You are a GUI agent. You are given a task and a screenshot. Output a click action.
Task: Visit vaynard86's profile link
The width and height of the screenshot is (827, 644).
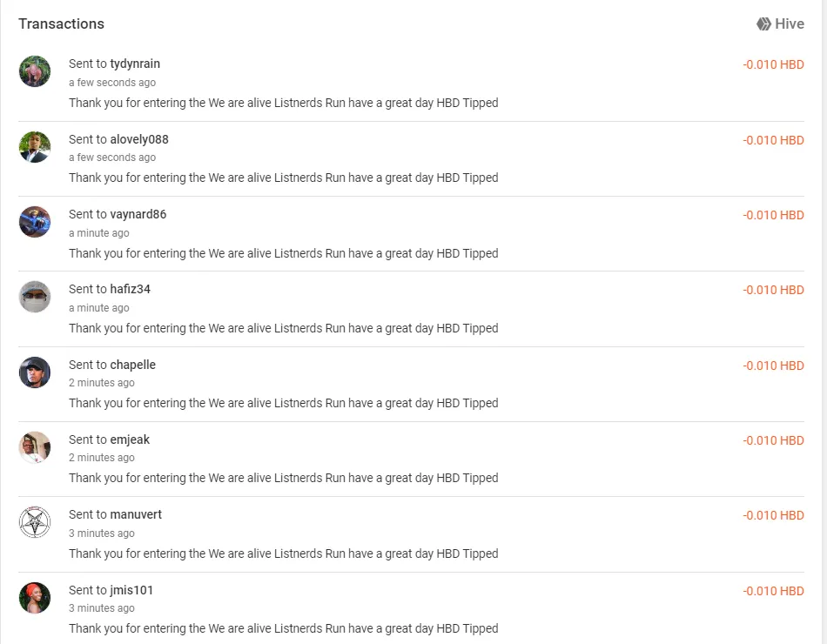click(x=138, y=214)
